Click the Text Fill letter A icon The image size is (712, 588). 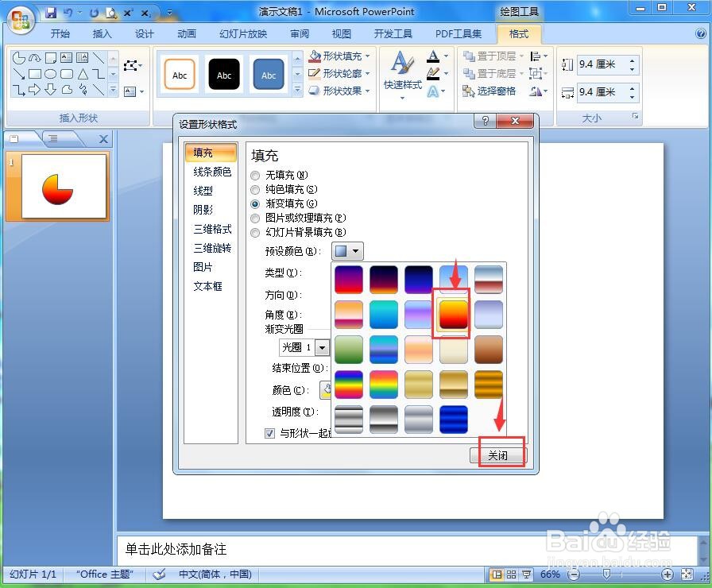(x=433, y=56)
